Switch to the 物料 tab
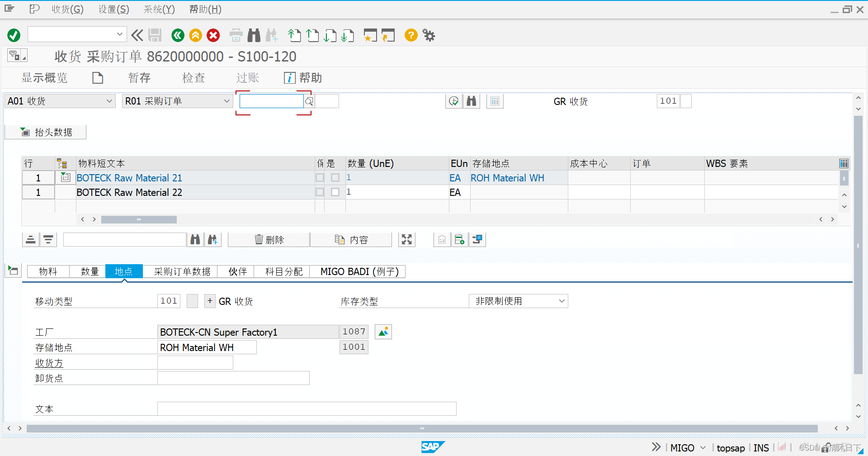This screenshot has height=456, width=868. (48, 271)
